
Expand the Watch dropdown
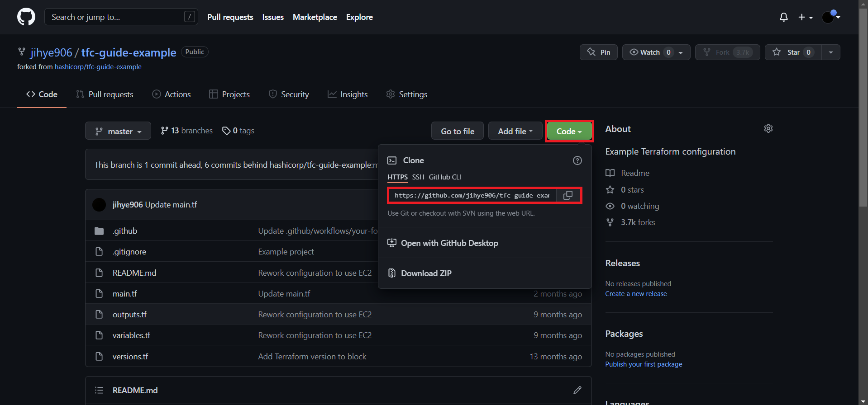[656, 52]
